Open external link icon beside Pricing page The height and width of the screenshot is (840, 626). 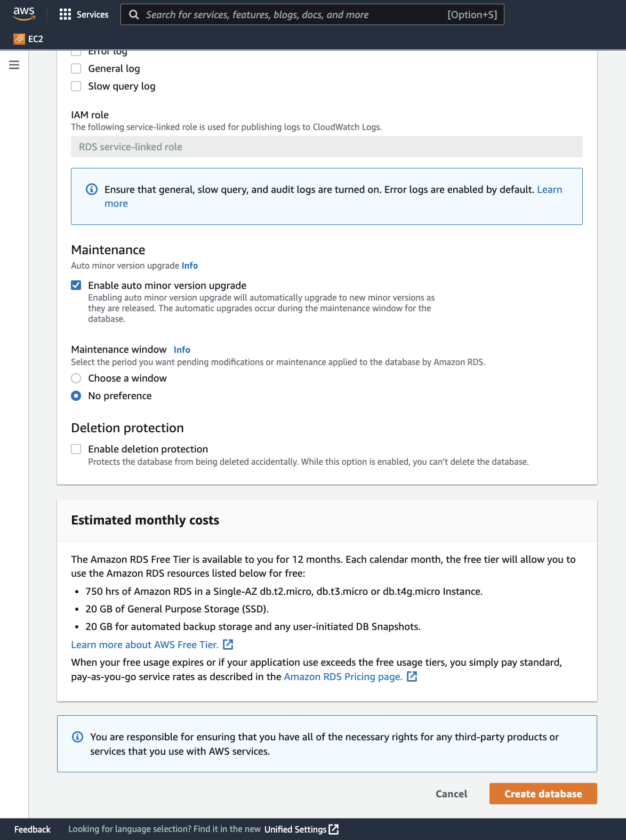(x=412, y=676)
